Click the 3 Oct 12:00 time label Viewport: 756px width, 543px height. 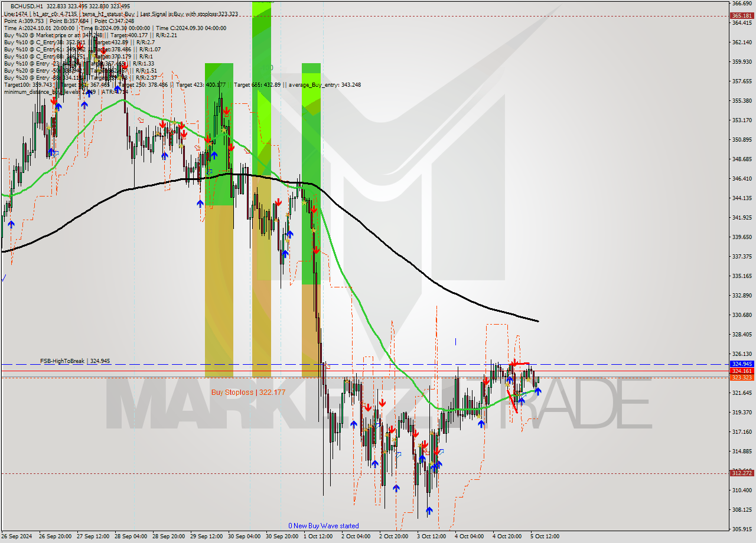(x=432, y=537)
